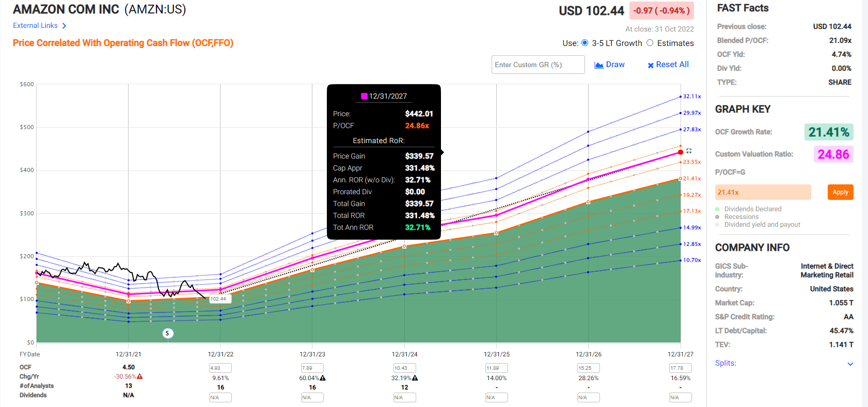Click the Reset All X icon
Viewport: 868px width, 407px height.
(651, 65)
